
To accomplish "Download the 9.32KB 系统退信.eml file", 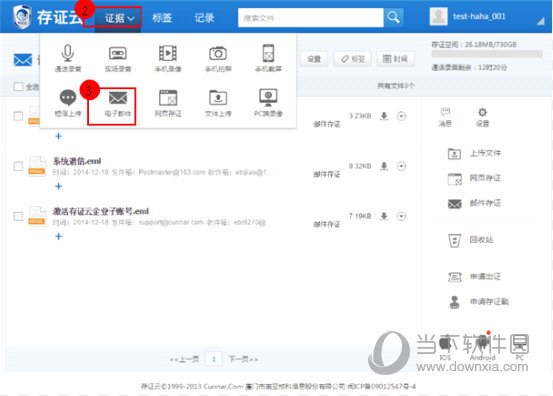I will [x=384, y=166].
